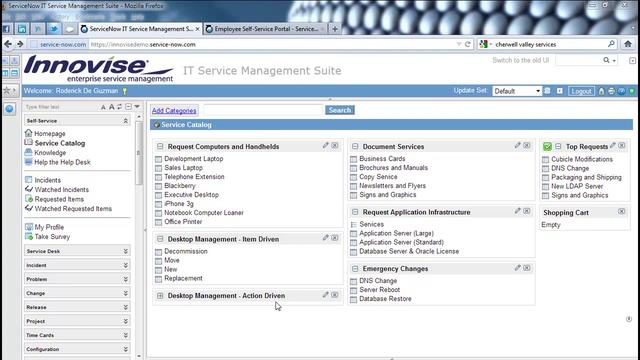Open the iPhone 3g item
Image resolution: width=640 pixels, height=360 pixels.
179,204
